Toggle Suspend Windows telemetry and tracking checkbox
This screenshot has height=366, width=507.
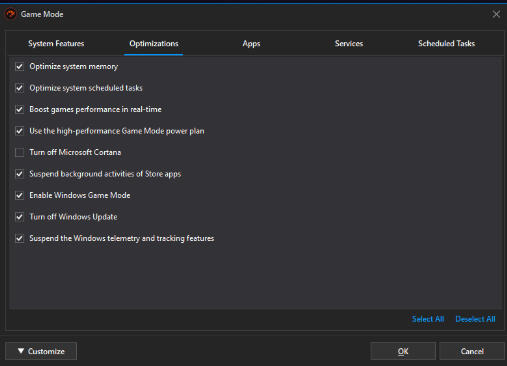point(20,238)
